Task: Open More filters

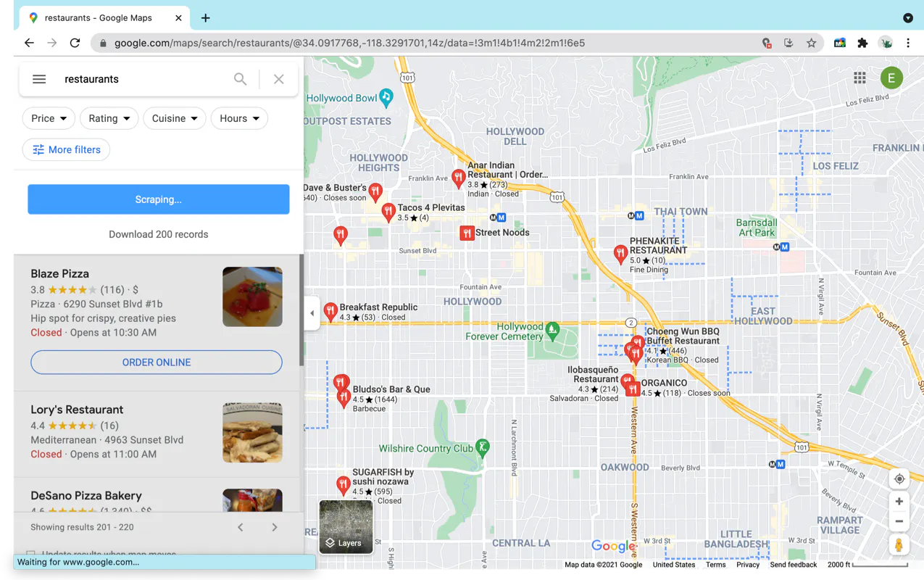Action: (x=66, y=149)
